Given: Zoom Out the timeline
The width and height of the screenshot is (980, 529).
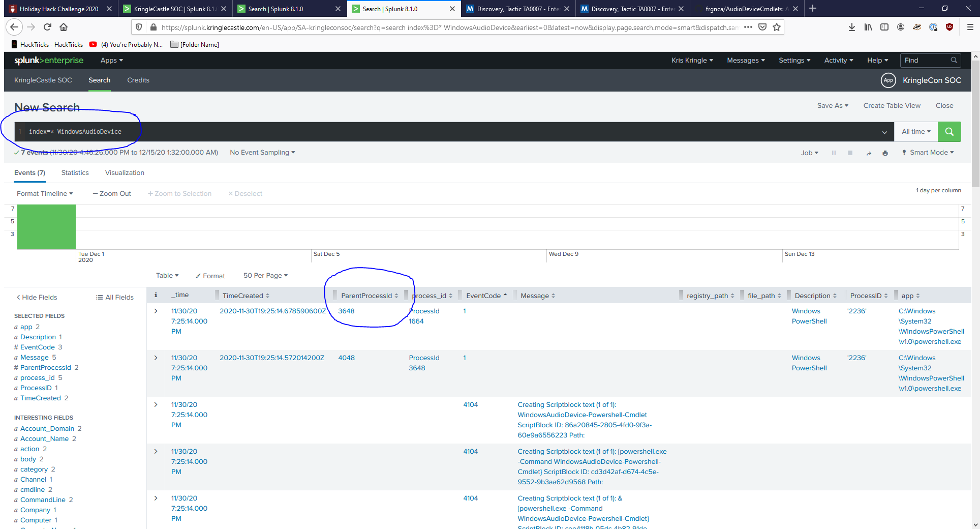Looking at the screenshot, I should point(112,194).
